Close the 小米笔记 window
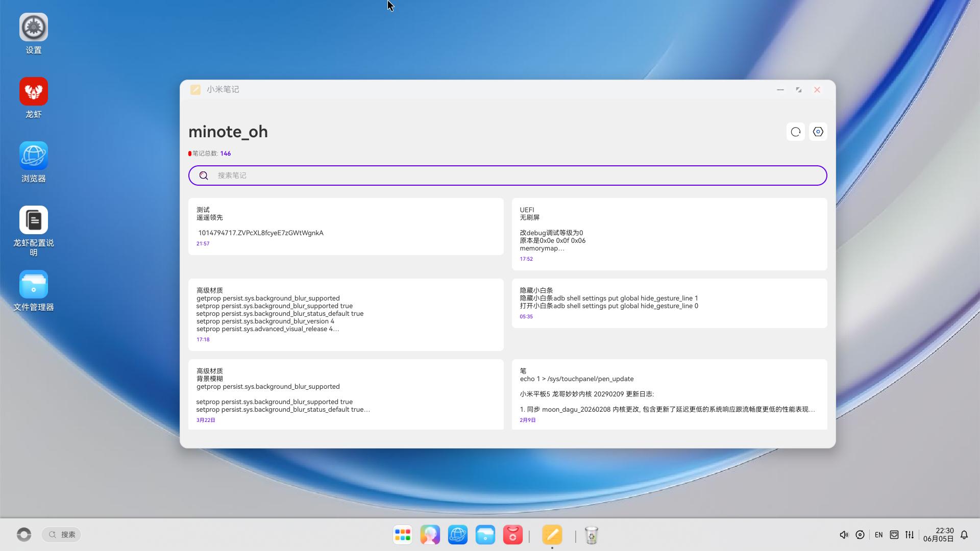The image size is (980, 551). (817, 90)
